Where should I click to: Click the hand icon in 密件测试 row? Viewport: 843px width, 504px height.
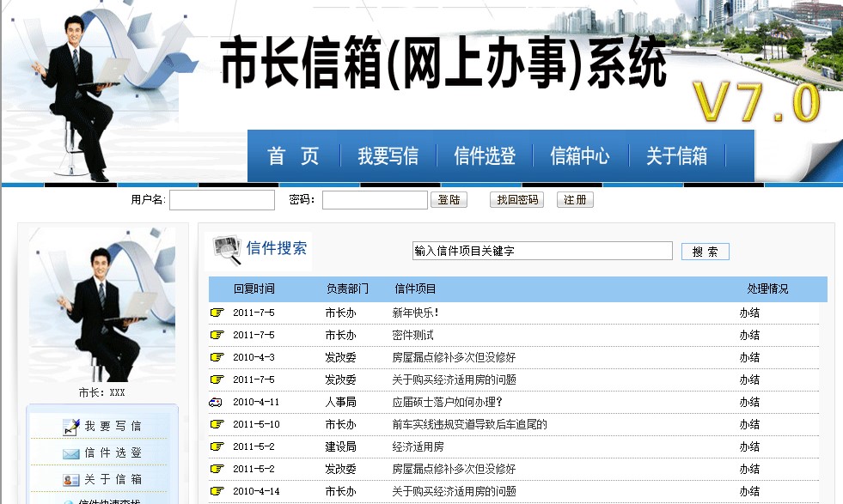click(x=217, y=335)
